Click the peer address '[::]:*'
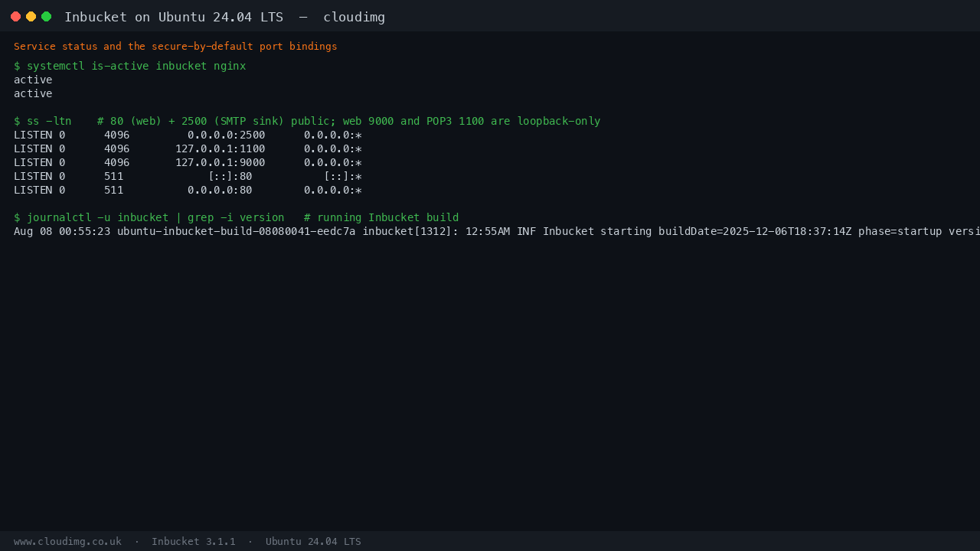 tap(342, 176)
